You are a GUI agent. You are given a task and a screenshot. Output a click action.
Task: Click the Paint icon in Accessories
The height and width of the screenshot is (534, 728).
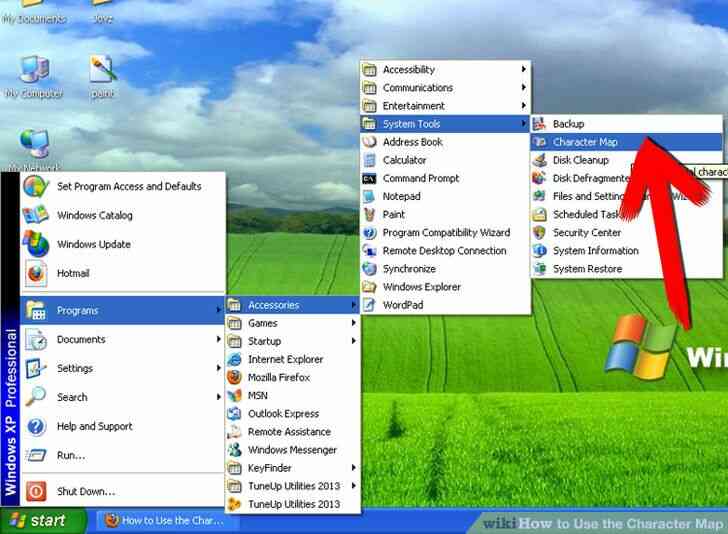369,214
